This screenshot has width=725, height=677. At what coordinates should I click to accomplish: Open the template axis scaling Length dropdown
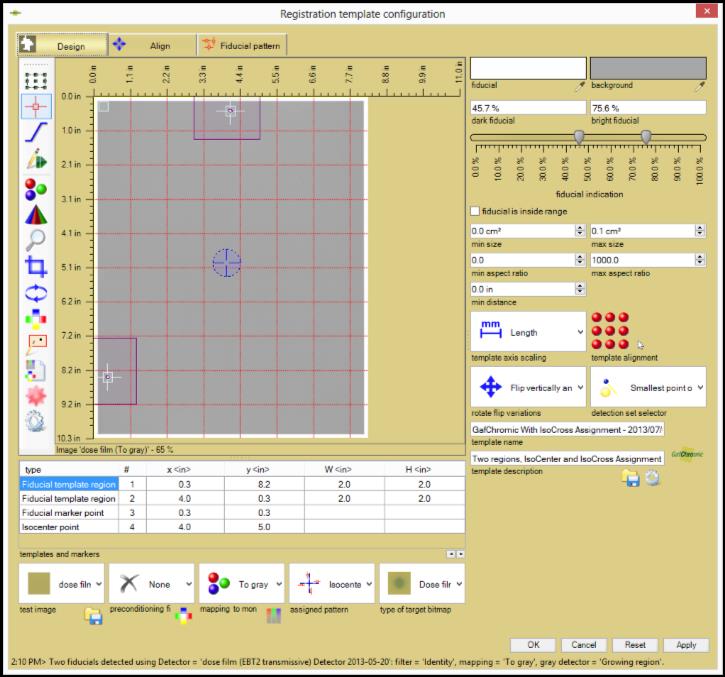528,332
